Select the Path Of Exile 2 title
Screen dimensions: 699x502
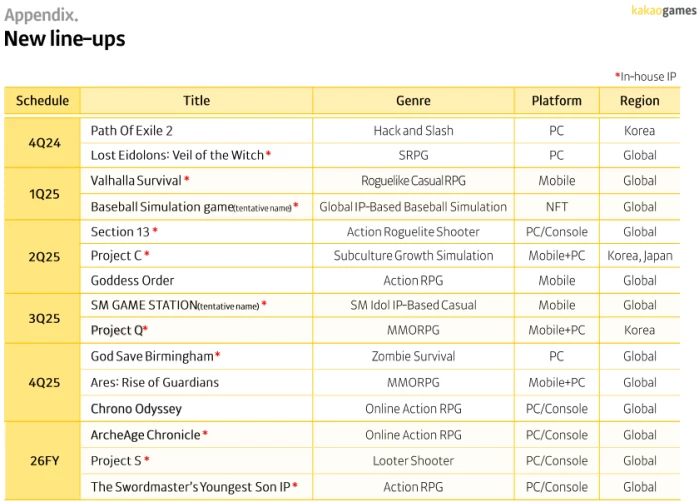132,131
